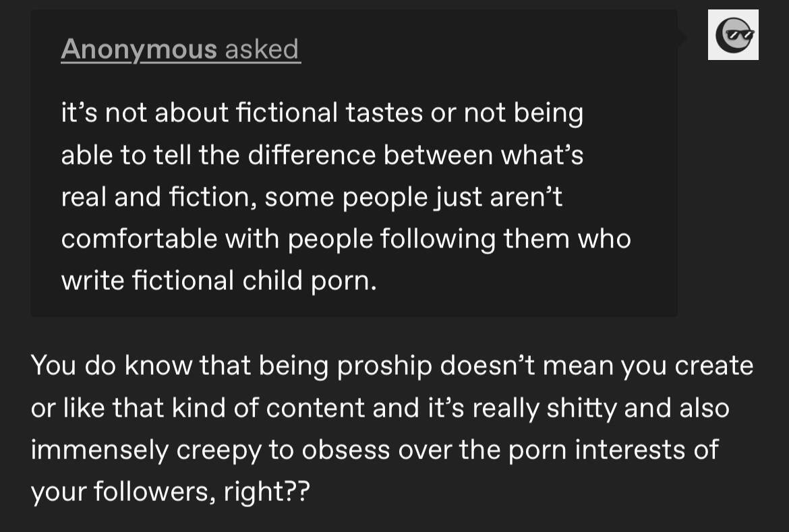This screenshot has height=532, width=789.
Task: Click the line "able to tell the difference"
Action: 322,155
